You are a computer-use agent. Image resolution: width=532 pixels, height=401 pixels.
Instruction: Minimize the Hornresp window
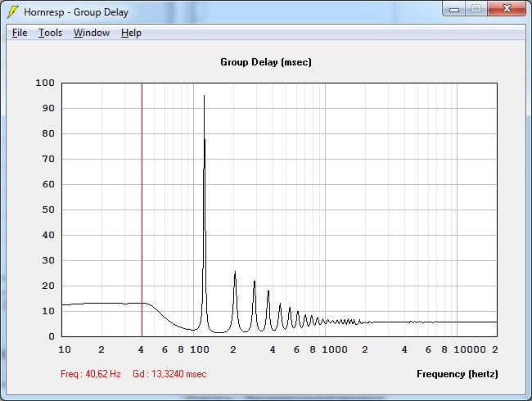pos(454,9)
